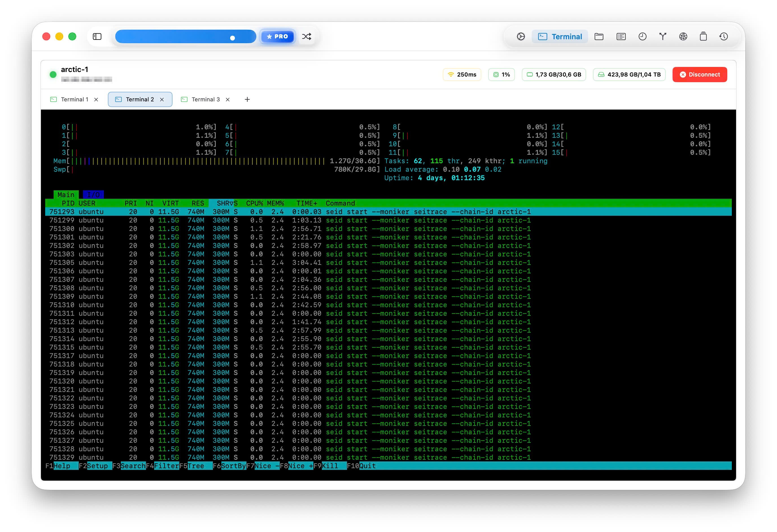Viewport: 777px width, 532px height.
Task: Open the folder file browser icon
Action: point(599,36)
